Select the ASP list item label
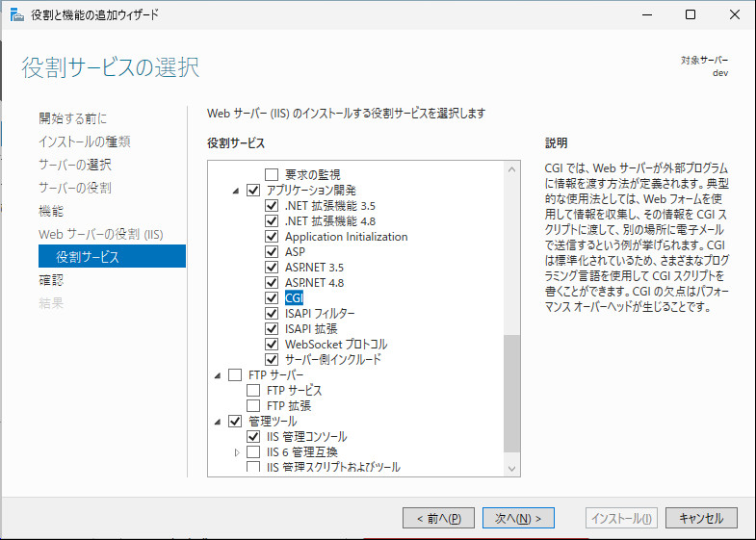The height and width of the screenshot is (540, 756). point(295,252)
